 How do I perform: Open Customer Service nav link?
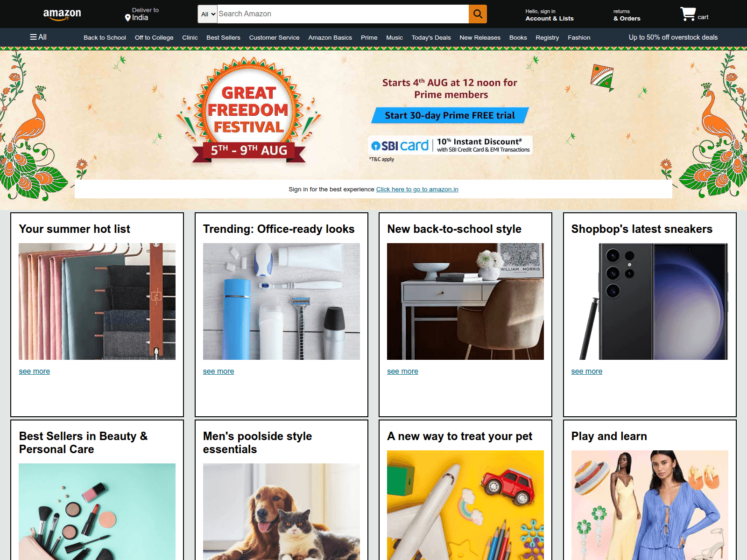pos(274,37)
